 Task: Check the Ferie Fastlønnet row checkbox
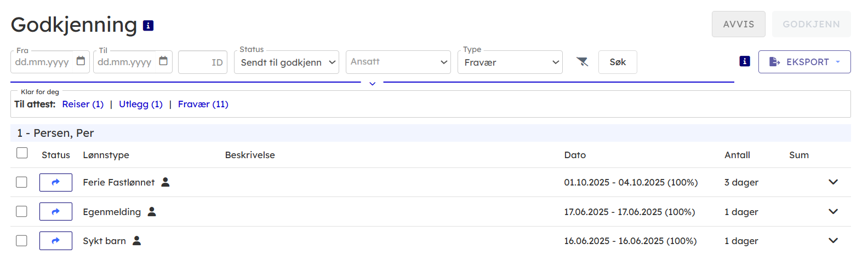point(21,182)
